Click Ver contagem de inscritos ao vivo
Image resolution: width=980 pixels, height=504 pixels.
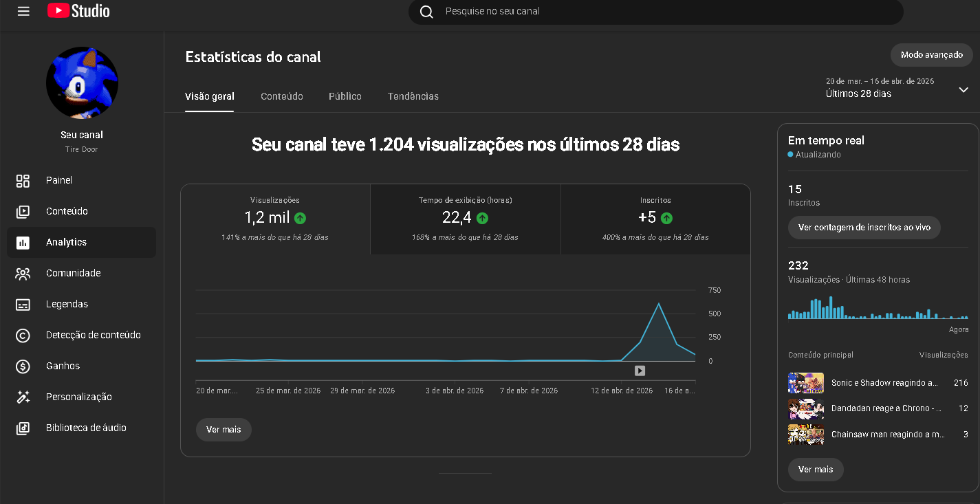864,228
